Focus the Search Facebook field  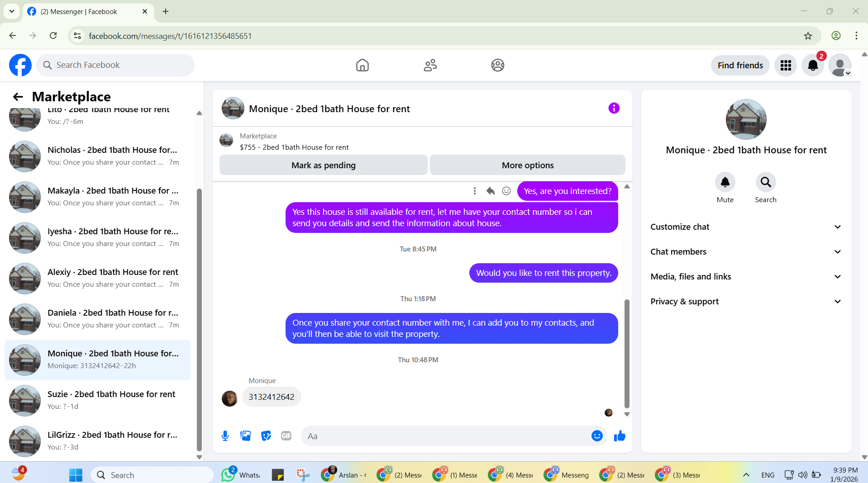pyautogui.click(x=115, y=65)
